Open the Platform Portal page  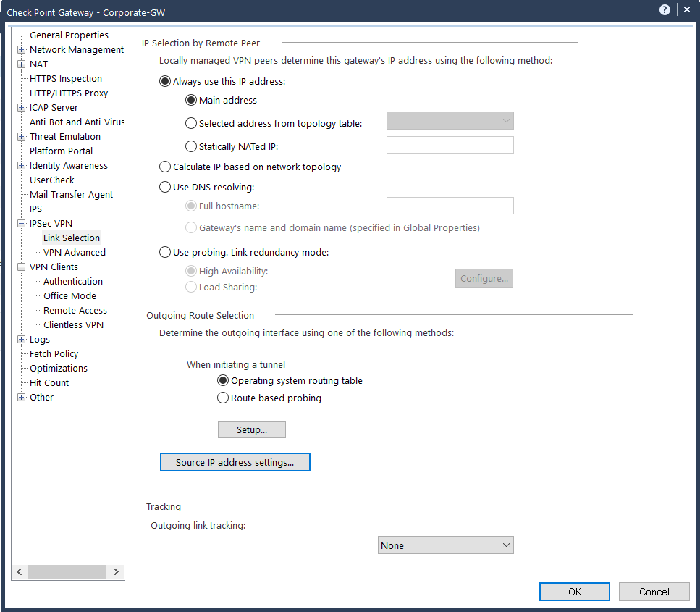pos(61,151)
